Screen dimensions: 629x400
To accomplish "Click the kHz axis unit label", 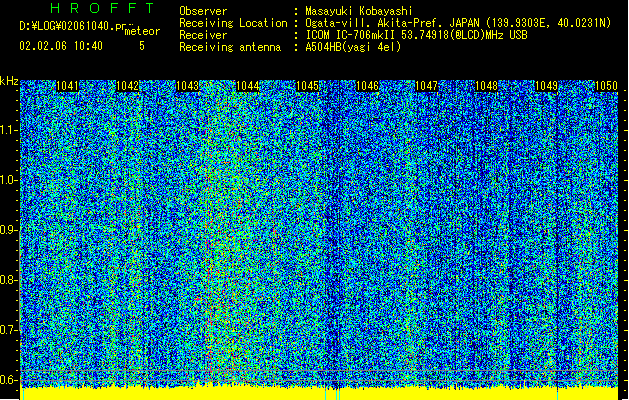I will (x=9, y=81).
